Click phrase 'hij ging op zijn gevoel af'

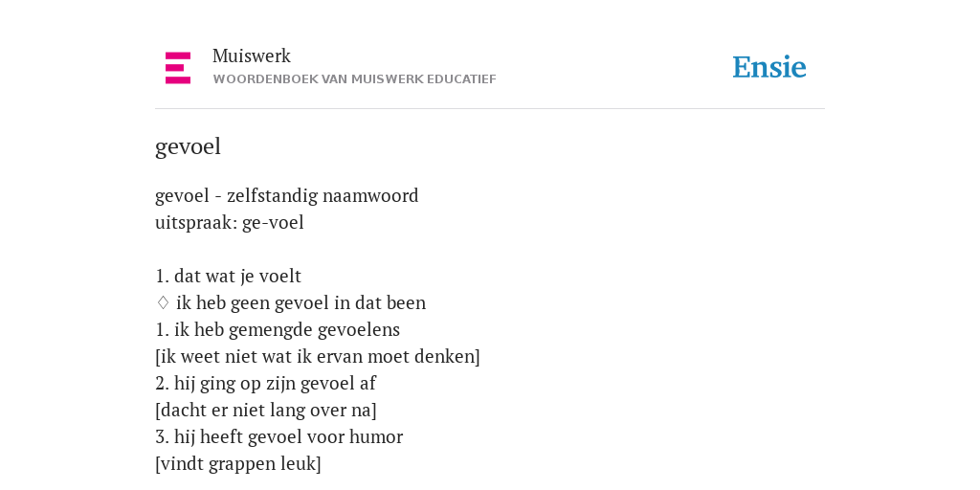[x=275, y=384]
